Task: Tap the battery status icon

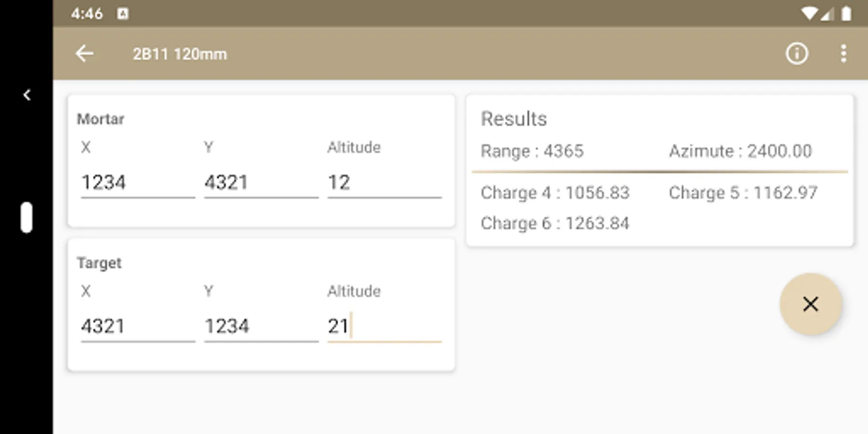Action: (x=846, y=14)
